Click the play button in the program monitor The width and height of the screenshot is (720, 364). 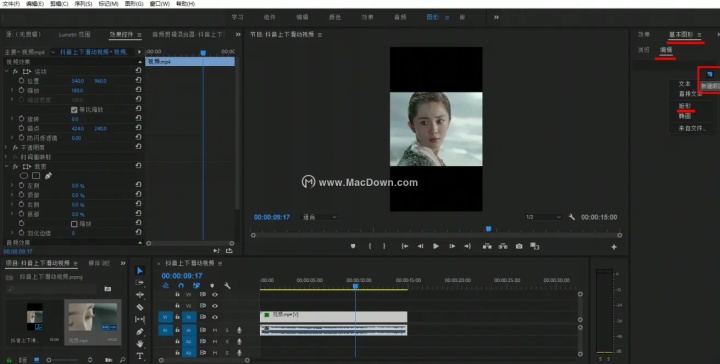pyautogui.click(x=436, y=246)
